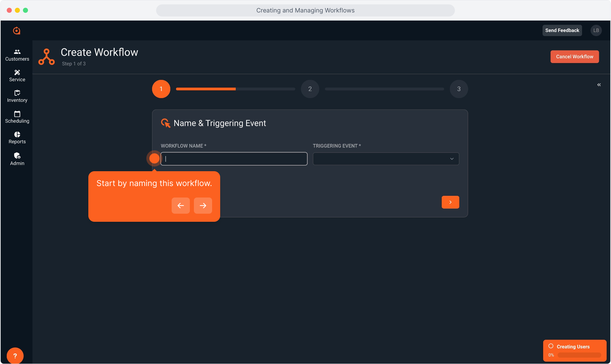Viewport: 611px width, 364px height.
Task: Collapse the side panel with double chevron
Action: [599, 85]
